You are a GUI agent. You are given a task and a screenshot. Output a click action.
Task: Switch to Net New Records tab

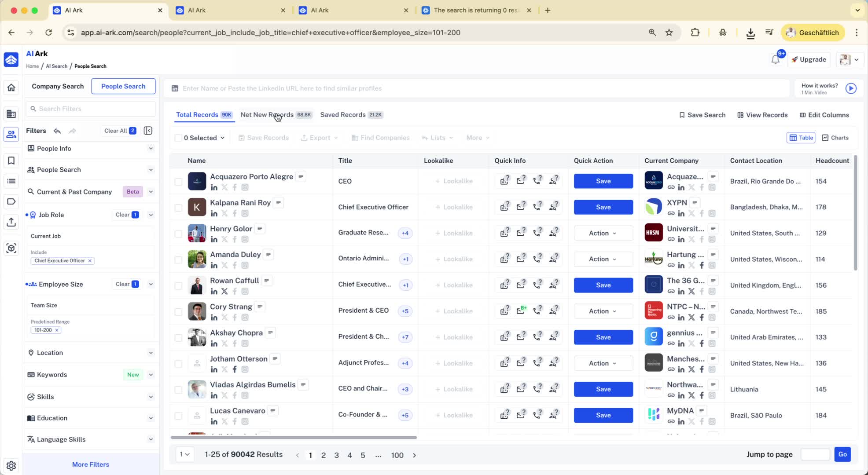(x=267, y=115)
